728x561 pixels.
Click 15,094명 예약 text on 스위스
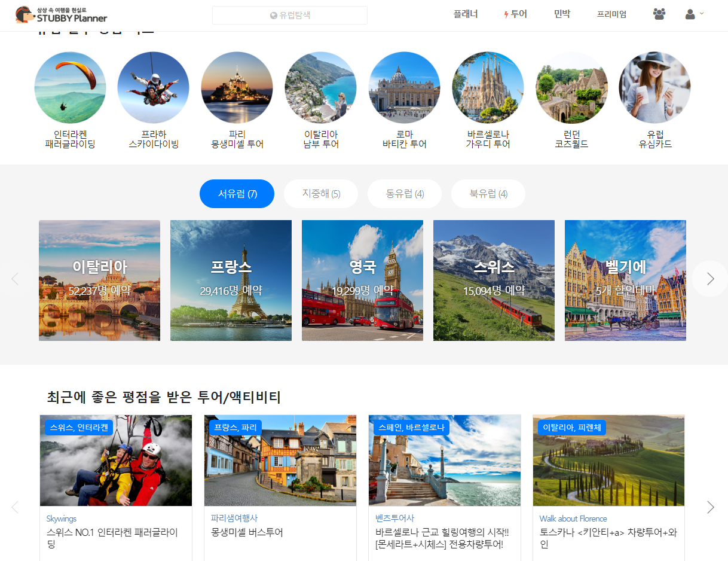(x=494, y=291)
